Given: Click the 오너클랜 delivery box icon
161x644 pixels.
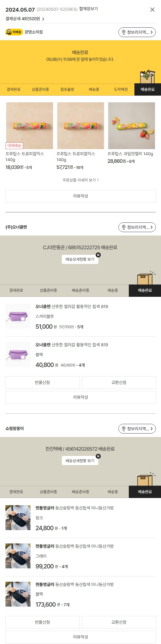Looking at the screenshot, I should point(145,278).
